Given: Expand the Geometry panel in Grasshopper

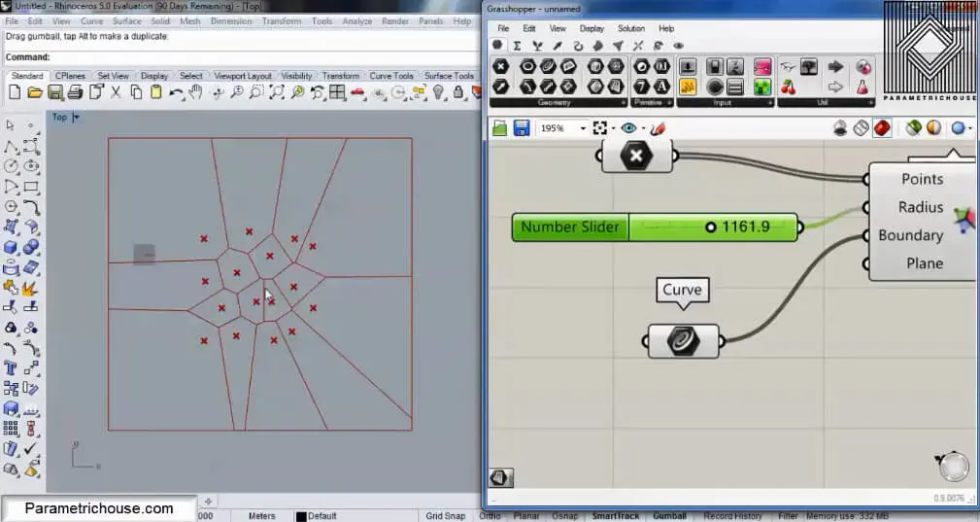Looking at the screenshot, I should pyautogui.click(x=624, y=102).
